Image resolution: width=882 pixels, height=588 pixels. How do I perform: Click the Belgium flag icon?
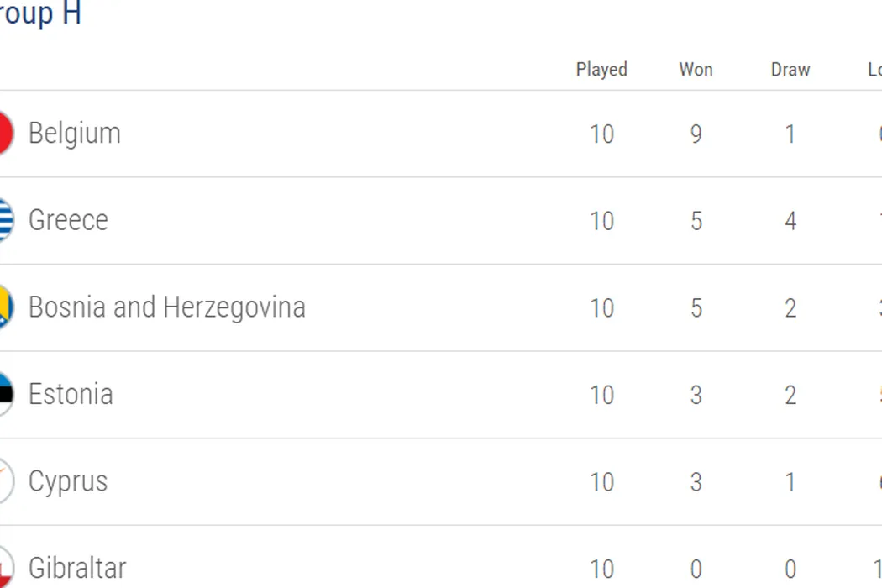(x=5, y=134)
